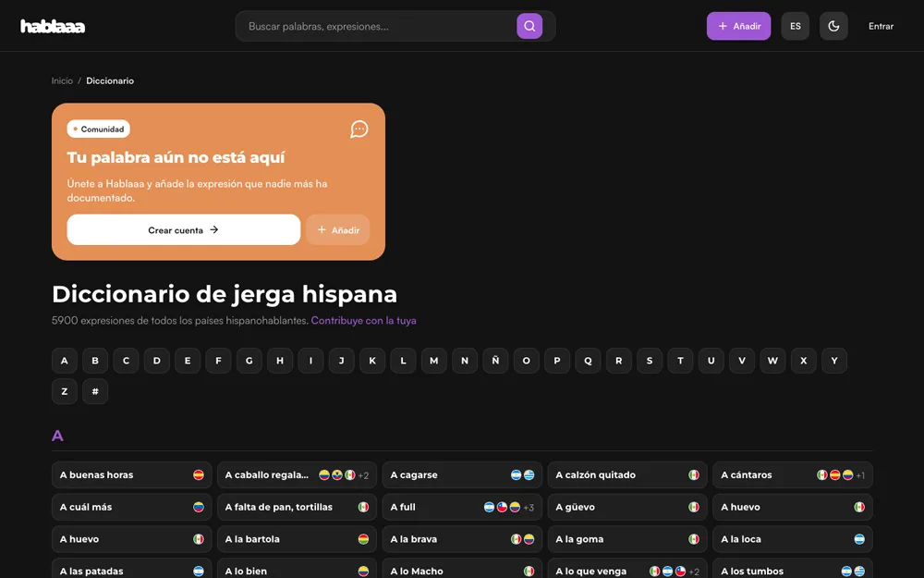Pick letter W filter
Screen dimensions: 924x578
(772, 361)
